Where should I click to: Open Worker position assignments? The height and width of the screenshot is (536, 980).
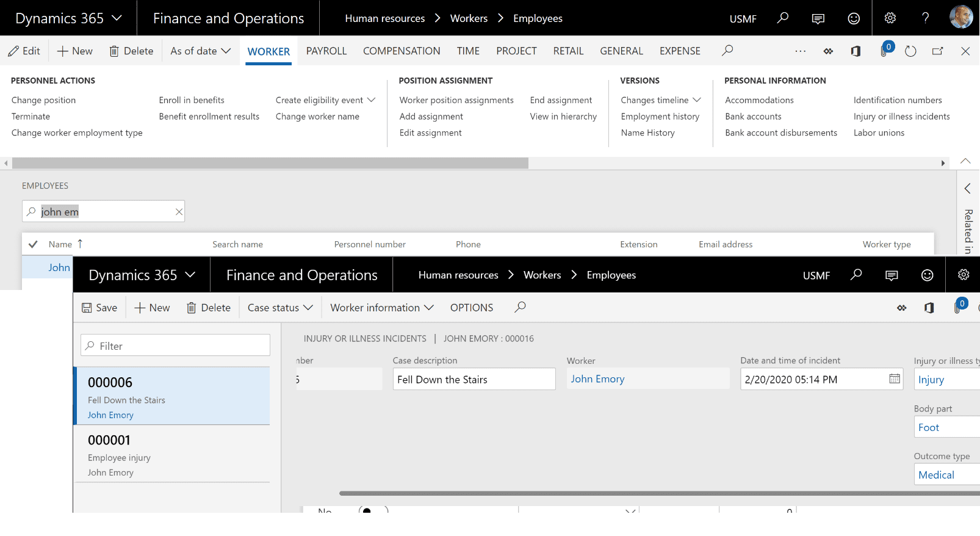456,100
